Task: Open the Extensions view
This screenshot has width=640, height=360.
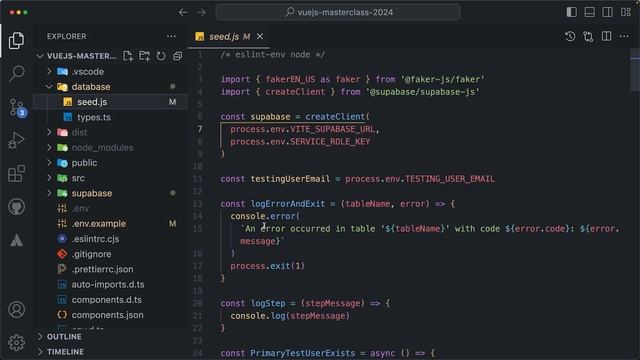Action: point(16,174)
